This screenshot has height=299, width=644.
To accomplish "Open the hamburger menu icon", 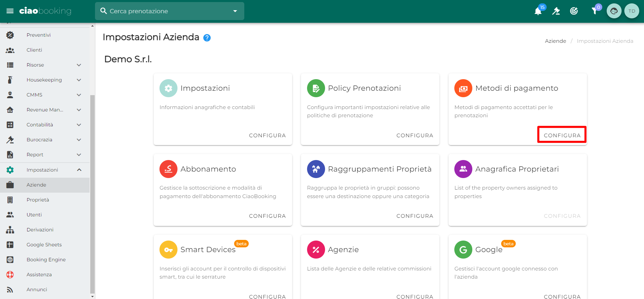I will (x=10, y=11).
